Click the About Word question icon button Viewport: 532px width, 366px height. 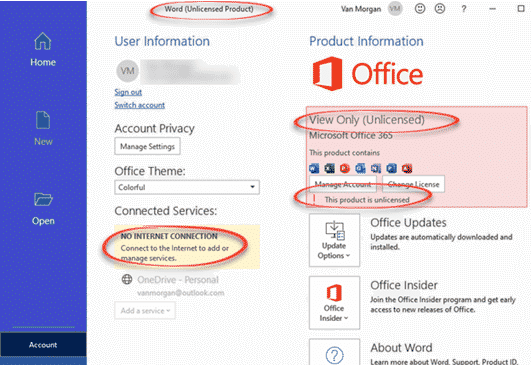[x=334, y=352]
